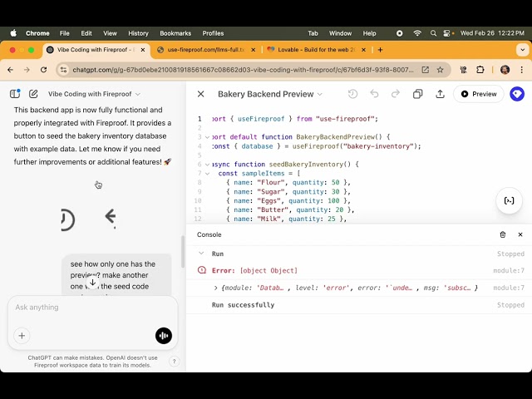Open the History menu

(x=138, y=33)
